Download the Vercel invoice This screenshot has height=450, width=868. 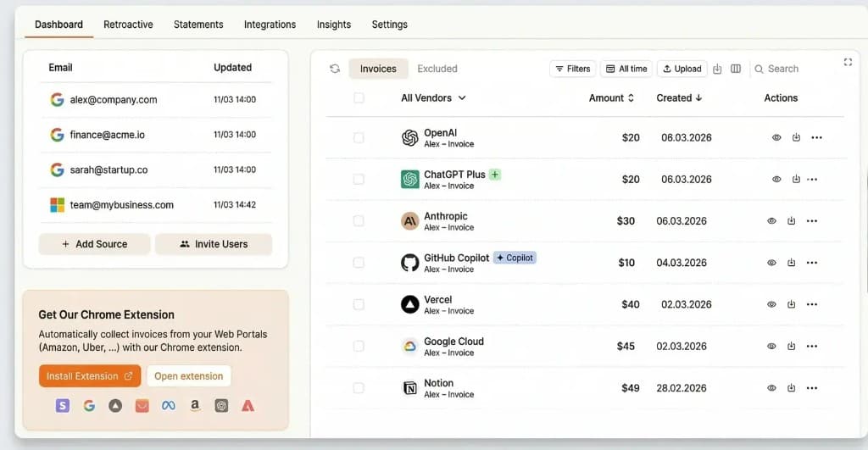[792, 304]
